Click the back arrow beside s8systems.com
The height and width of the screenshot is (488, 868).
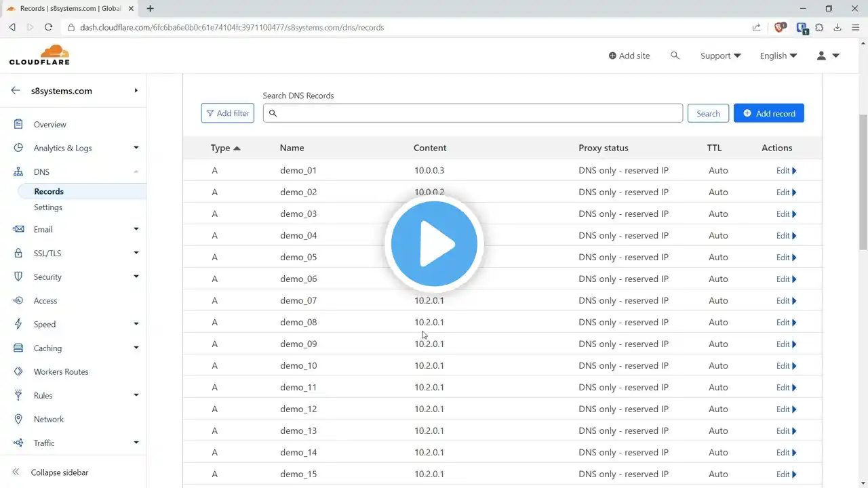(16, 90)
